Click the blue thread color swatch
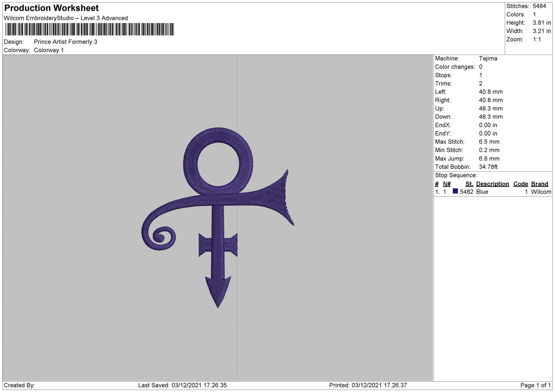This screenshot has height=392, width=555. click(455, 191)
